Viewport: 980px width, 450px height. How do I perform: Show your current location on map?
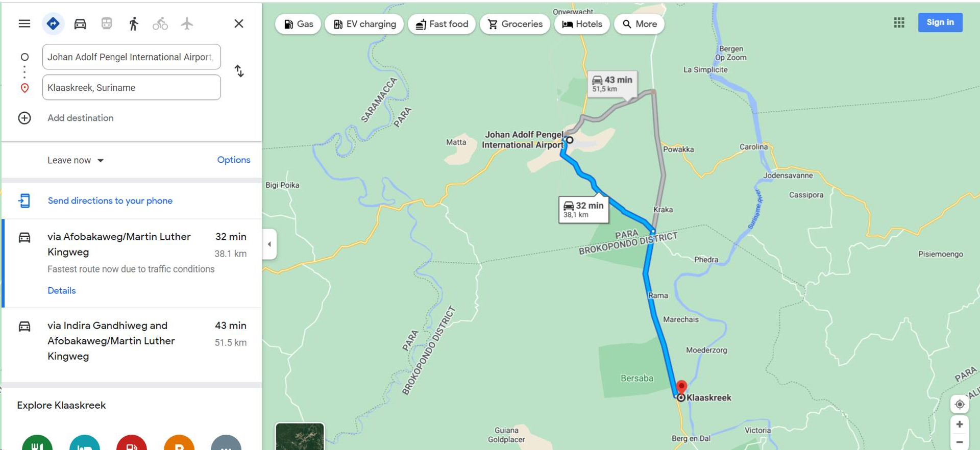point(960,404)
